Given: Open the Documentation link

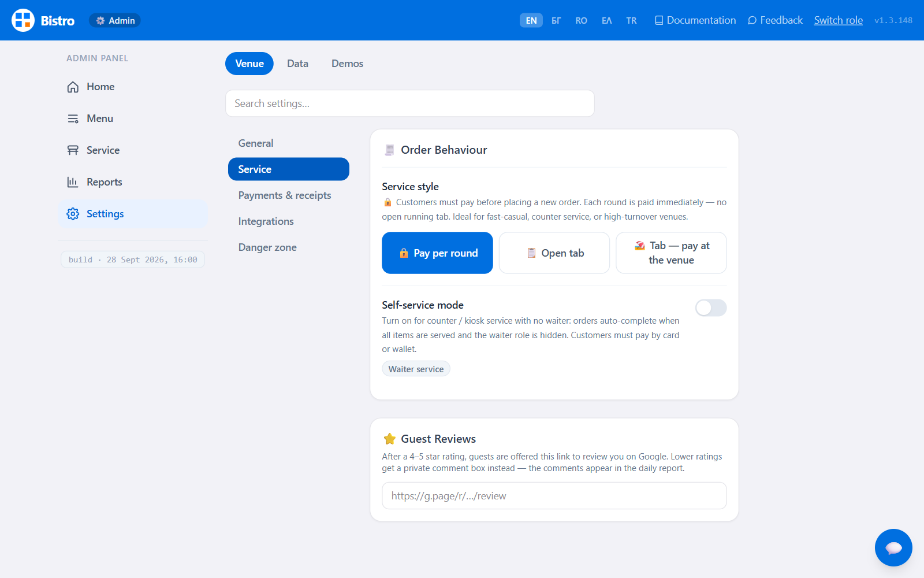Looking at the screenshot, I should click(x=695, y=20).
